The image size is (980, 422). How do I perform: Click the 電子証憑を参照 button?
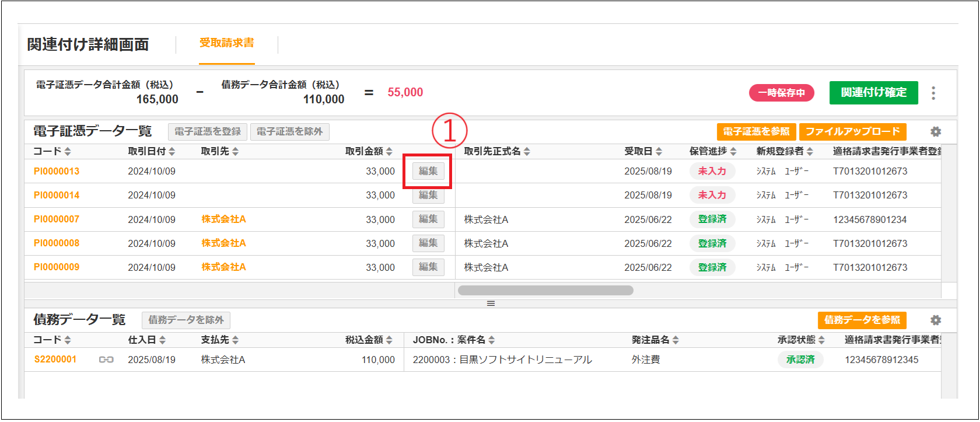pos(756,132)
